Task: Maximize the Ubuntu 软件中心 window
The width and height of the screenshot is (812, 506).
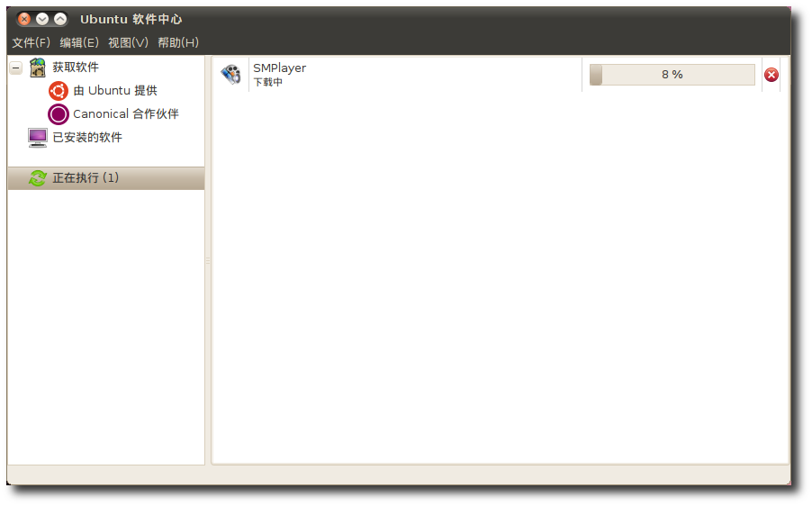Action: click(x=60, y=19)
